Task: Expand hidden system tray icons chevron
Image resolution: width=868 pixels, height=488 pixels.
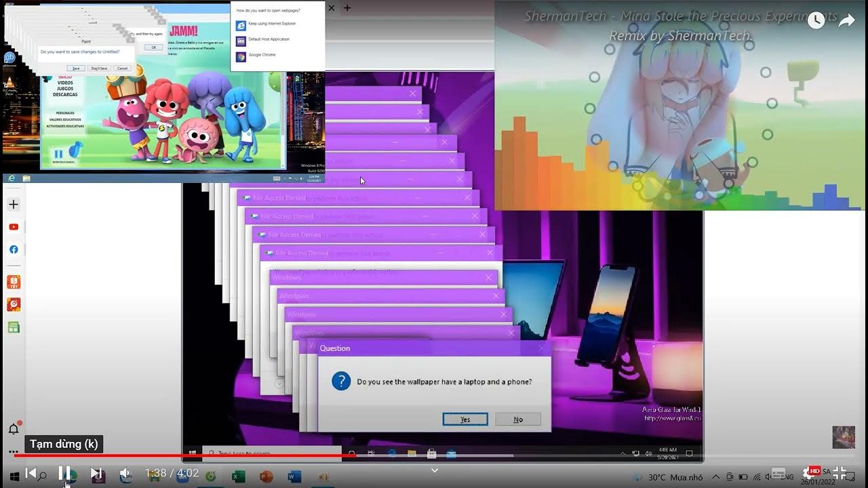Action: point(715,477)
